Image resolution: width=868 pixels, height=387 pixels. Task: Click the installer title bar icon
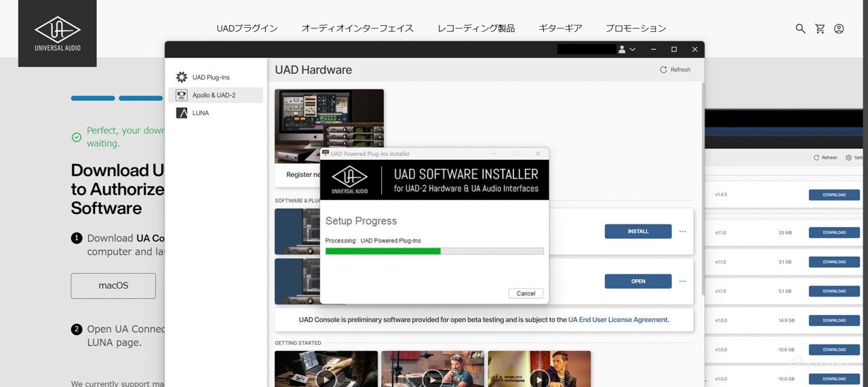click(x=325, y=154)
